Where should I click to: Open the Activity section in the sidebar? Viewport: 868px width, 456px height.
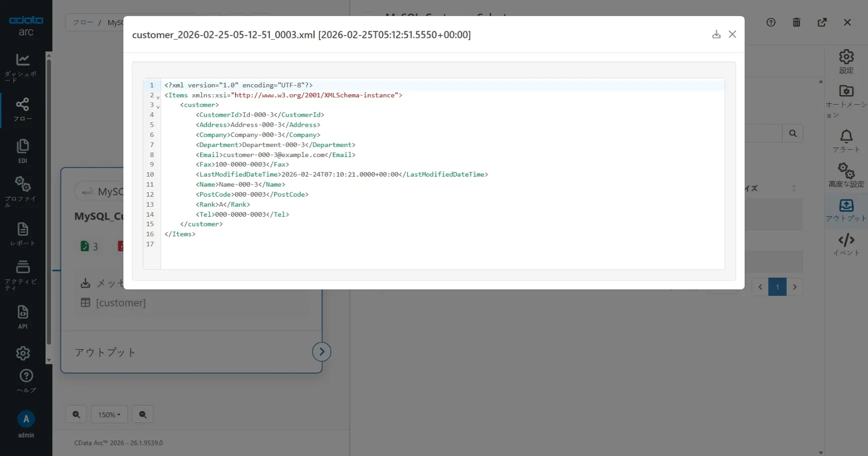23,275
